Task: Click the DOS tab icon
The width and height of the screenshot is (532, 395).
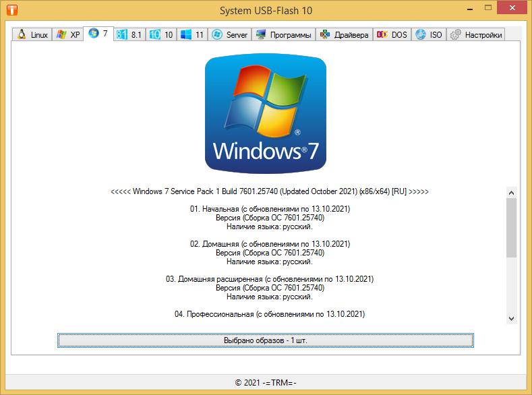Action: point(382,34)
